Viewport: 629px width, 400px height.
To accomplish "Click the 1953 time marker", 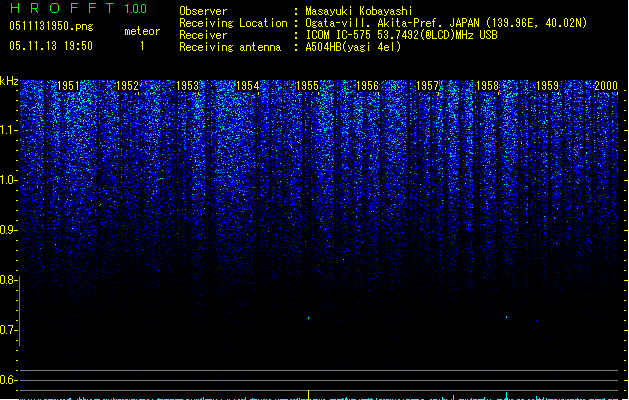I will (x=187, y=86).
